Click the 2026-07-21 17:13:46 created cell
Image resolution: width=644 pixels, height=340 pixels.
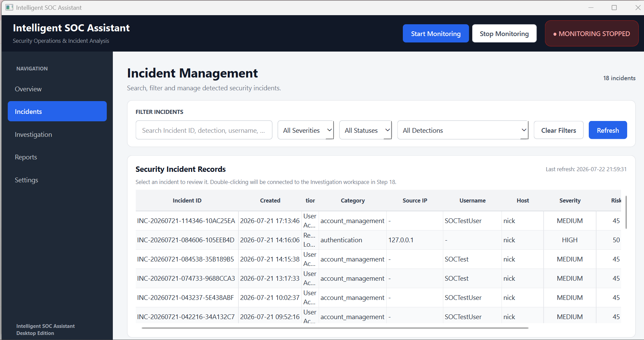[270, 221]
